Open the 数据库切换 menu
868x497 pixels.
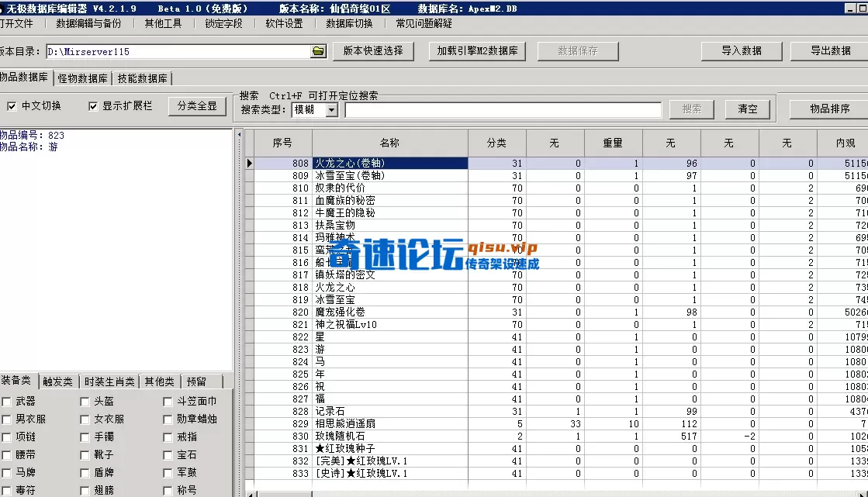(x=348, y=25)
